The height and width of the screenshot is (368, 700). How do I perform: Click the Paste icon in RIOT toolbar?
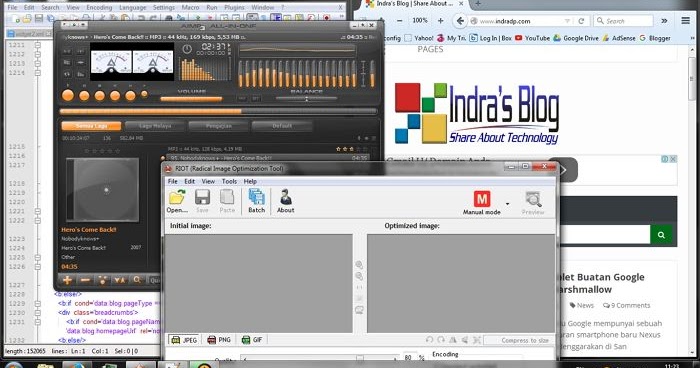point(227,197)
